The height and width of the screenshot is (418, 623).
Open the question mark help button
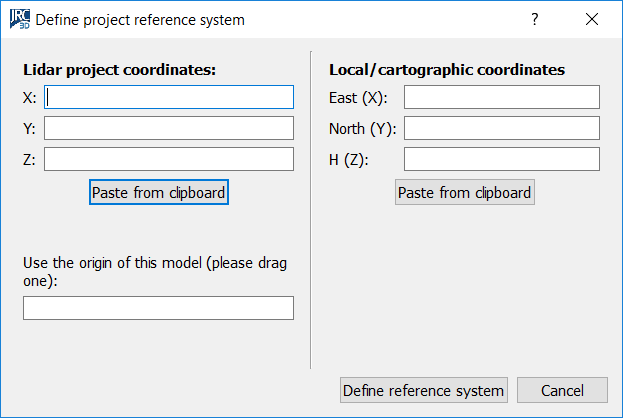coord(535,19)
